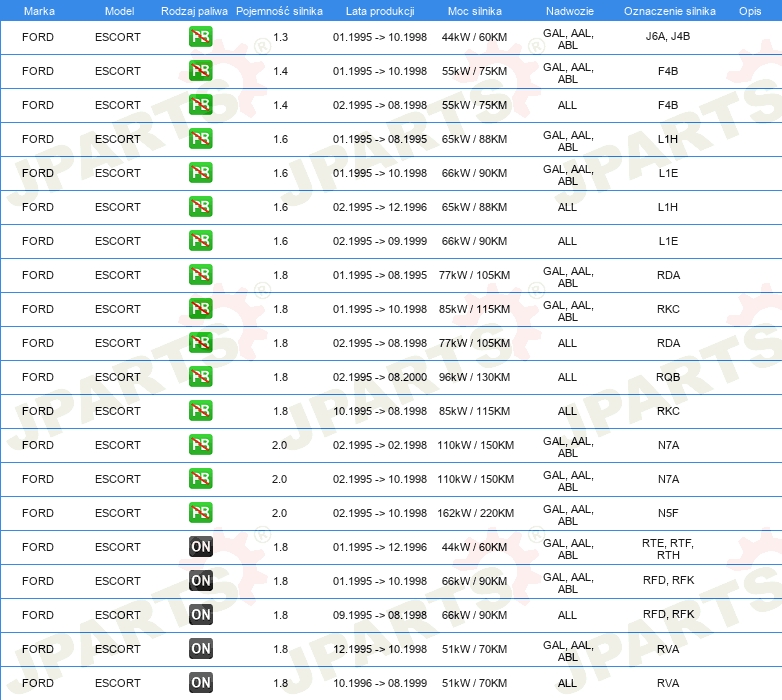The width and height of the screenshot is (782, 700).
Task: Click the petrol icon in the RKC 10.1995 -> 08.1998 row
Action: [200, 411]
